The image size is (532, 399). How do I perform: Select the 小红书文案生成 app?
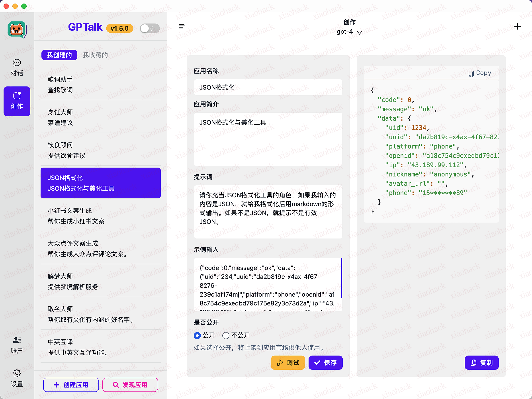[101, 216]
